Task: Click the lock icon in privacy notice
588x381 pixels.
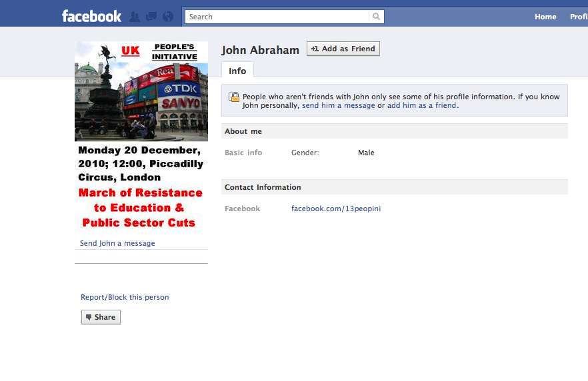Action: 234,97
